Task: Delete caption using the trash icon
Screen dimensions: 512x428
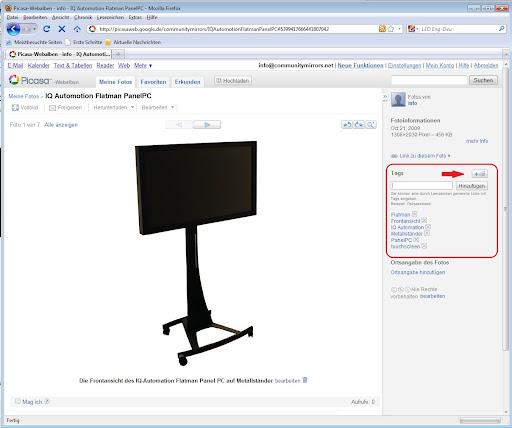Action: pos(305,380)
